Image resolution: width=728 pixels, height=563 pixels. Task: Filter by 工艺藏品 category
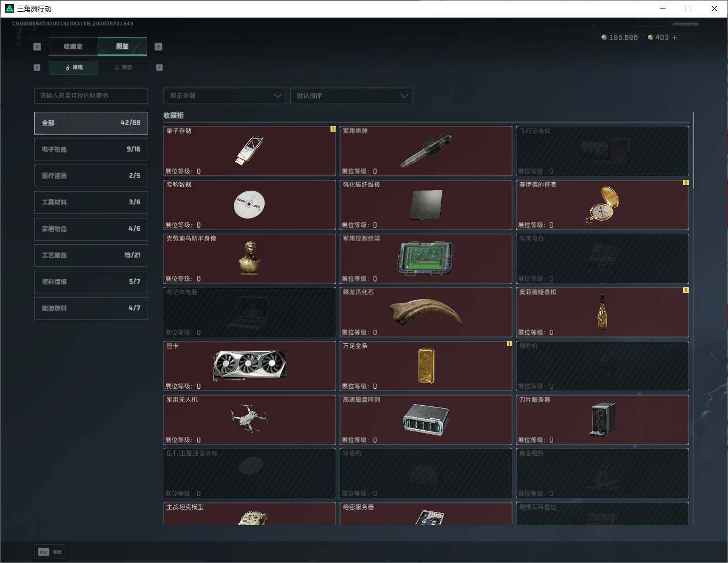(x=91, y=255)
